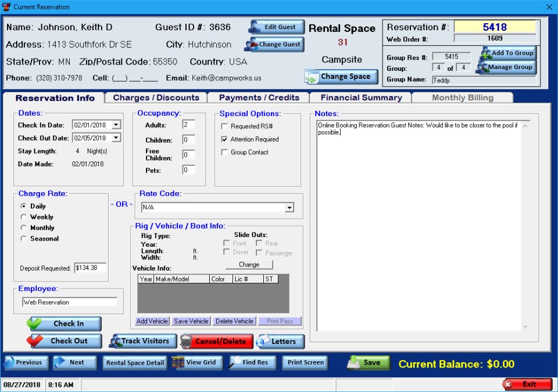Click the Track Visitors people icon
The height and width of the screenshot is (392, 558).
(x=115, y=341)
